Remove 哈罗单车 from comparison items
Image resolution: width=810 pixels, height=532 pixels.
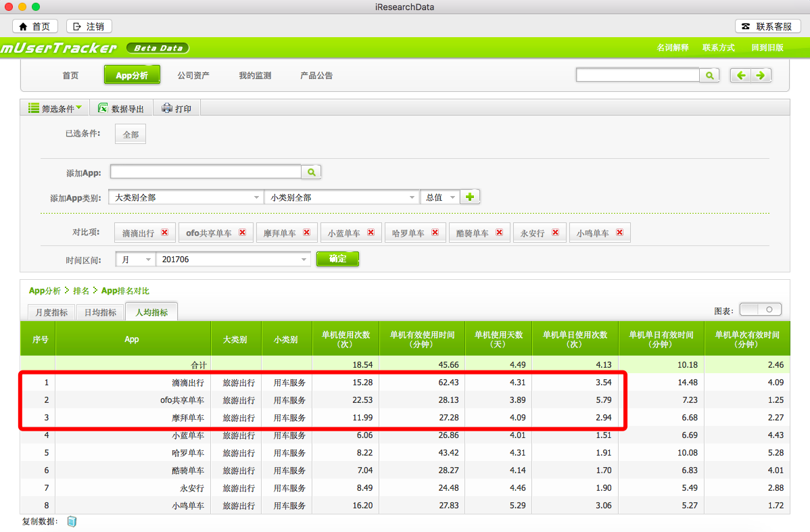point(435,233)
